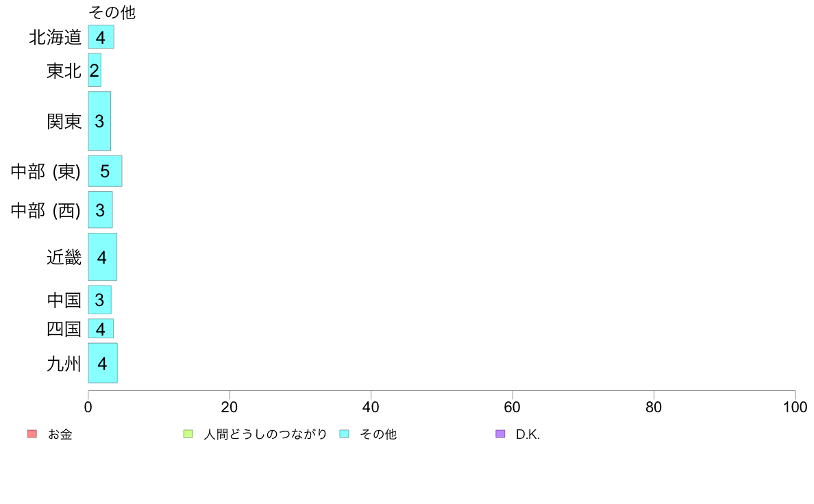Viewport: 814px width, 504px height.
Task: Click the red お金 legend swatch
Action: [x=32, y=434]
